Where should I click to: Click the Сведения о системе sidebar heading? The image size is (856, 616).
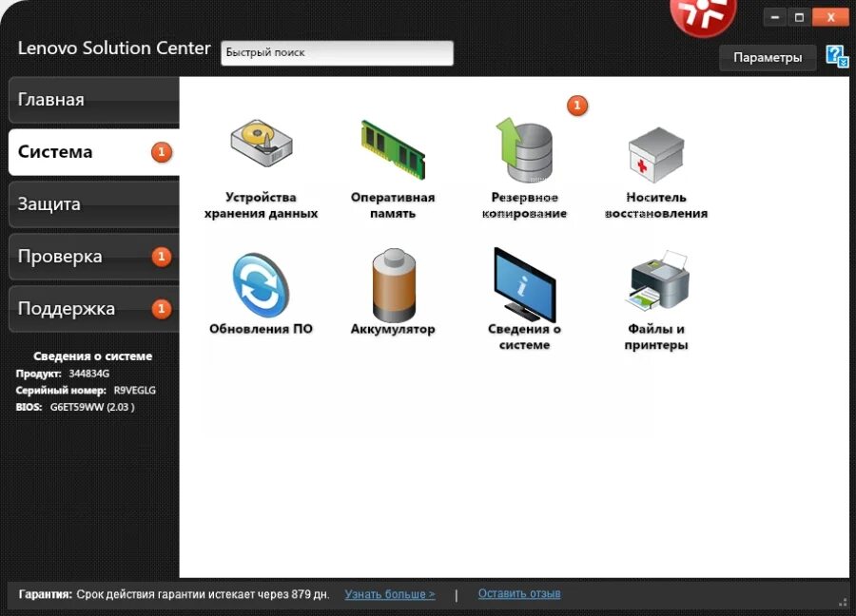(x=93, y=356)
